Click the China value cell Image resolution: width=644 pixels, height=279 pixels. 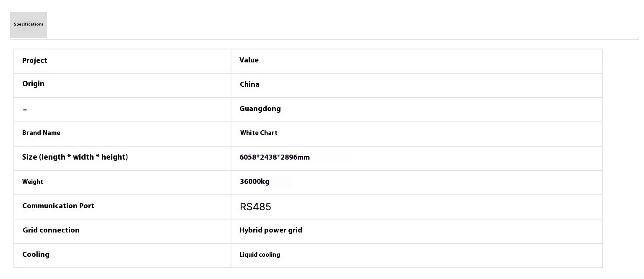click(x=249, y=85)
